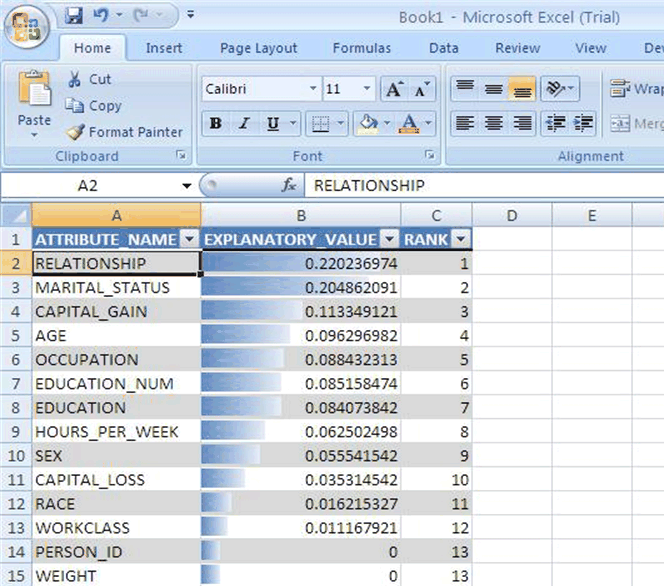Click the Insert Function fx icon
Image resolution: width=665 pixels, height=586 pixels.
(290, 185)
